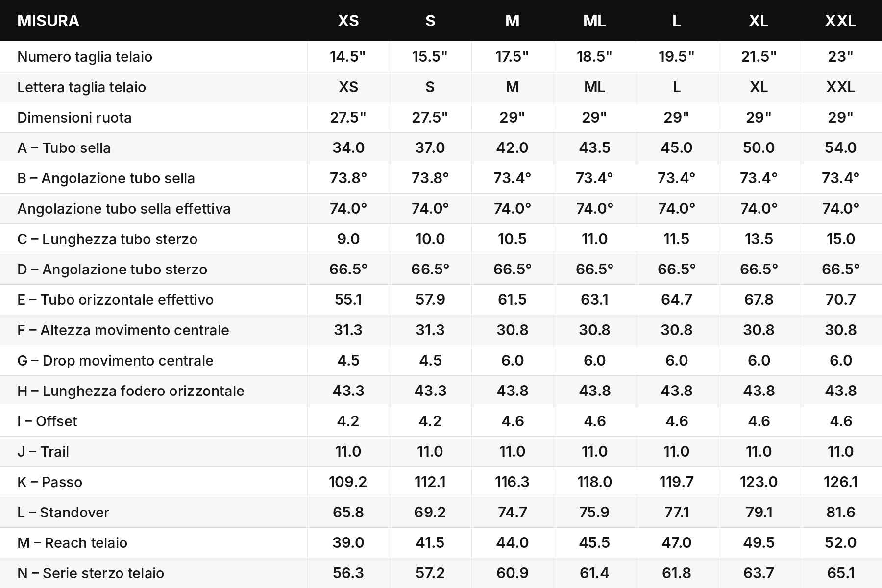Click the Numero taglia telaio row label

pos(85,57)
